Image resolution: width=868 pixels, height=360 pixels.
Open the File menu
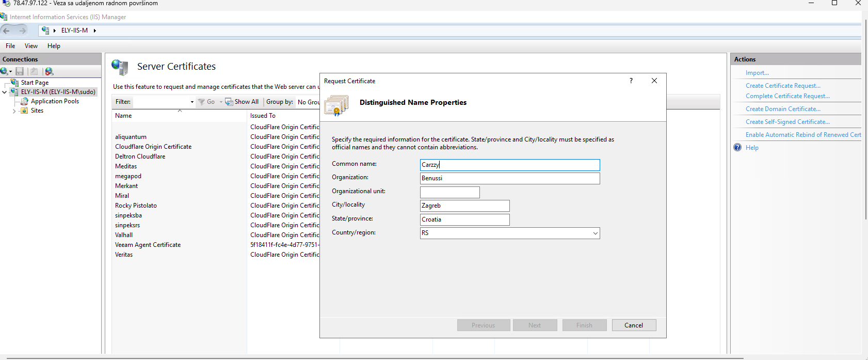pos(10,46)
